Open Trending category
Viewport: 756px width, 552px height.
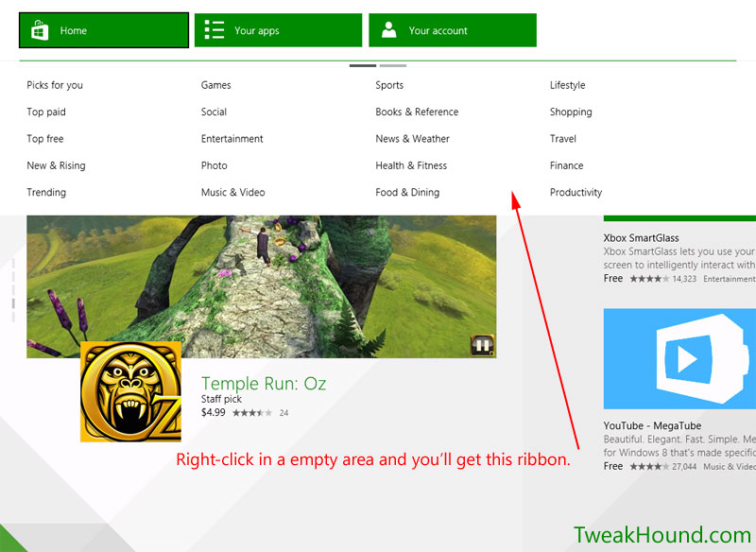tap(46, 193)
